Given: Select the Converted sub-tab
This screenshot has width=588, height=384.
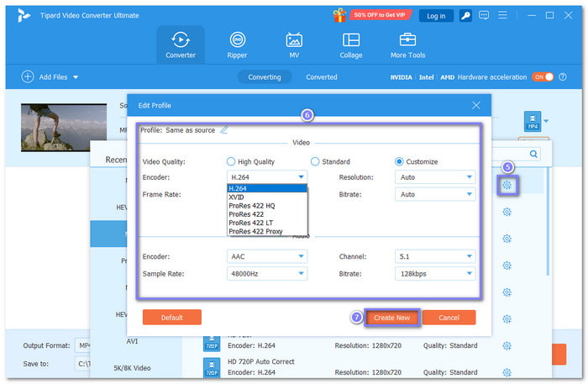Looking at the screenshot, I should tap(322, 76).
